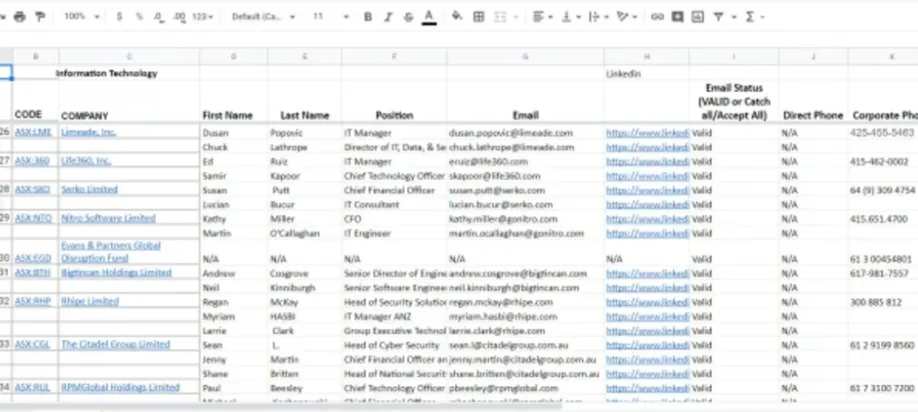The width and height of the screenshot is (918, 412).
Task: Select the 'IT Manager ANZ' position cell
Action: pos(394,317)
